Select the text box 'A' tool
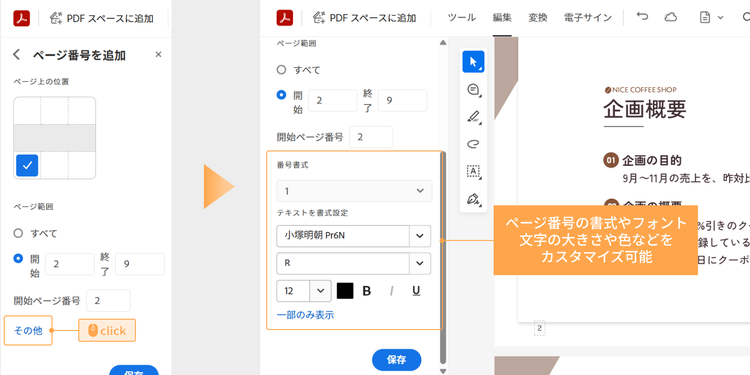Image resolution: width=750 pixels, height=375 pixels. coord(473,171)
